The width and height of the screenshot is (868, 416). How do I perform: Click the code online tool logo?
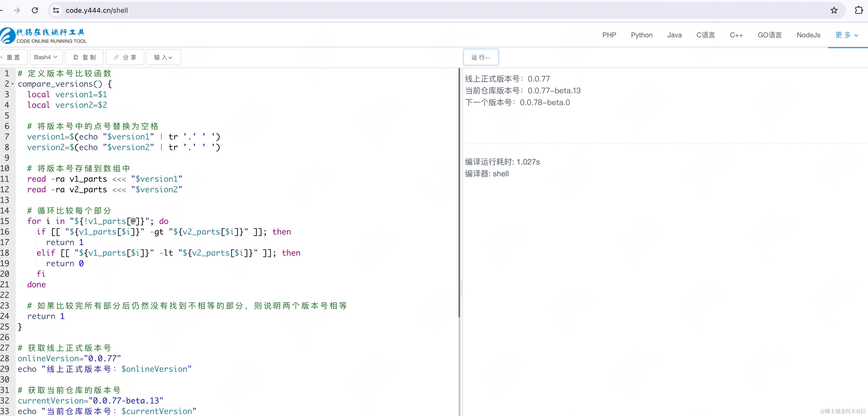coord(43,36)
